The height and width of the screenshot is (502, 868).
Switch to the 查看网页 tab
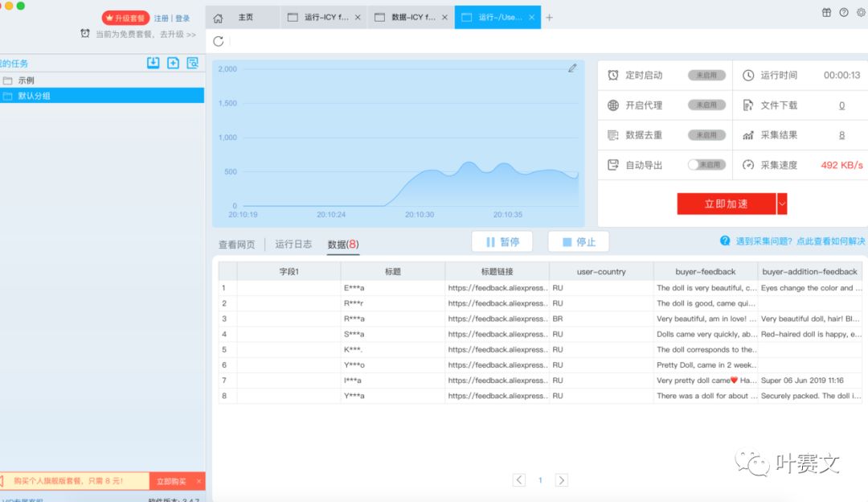[x=236, y=244]
